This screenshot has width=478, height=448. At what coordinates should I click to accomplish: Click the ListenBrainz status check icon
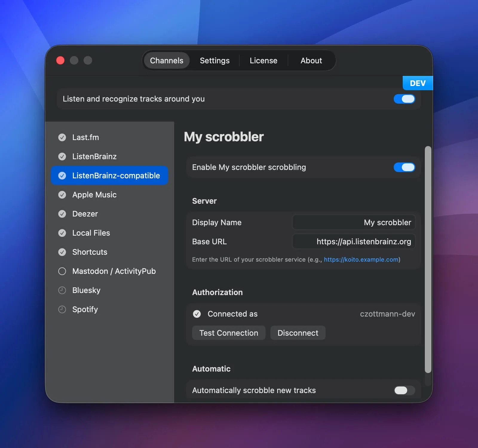62,157
